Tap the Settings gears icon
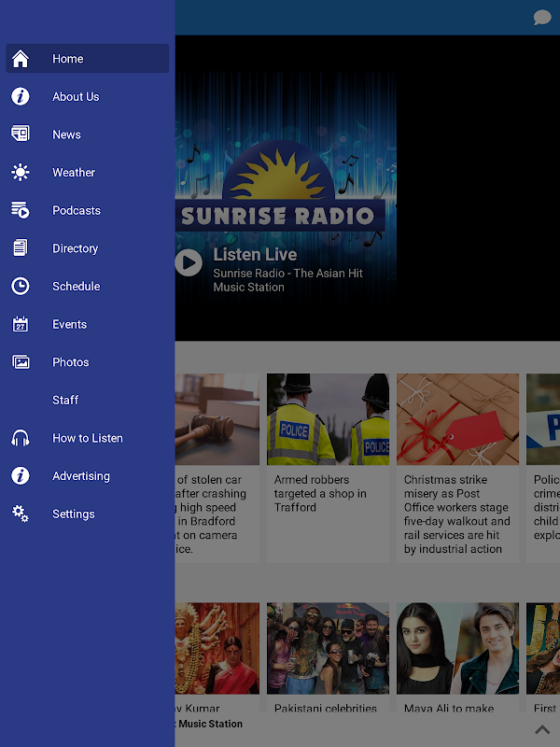560x747 pixels. pyautogui.click(x=21, y=514)
